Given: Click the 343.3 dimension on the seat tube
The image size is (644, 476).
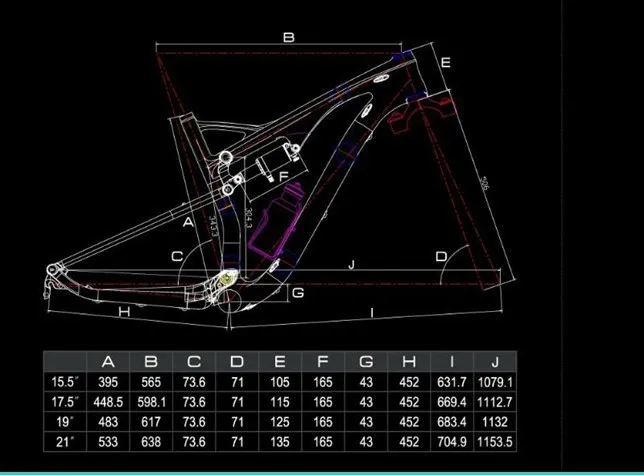Looking at the screenshot, I should tap(213, 226).
